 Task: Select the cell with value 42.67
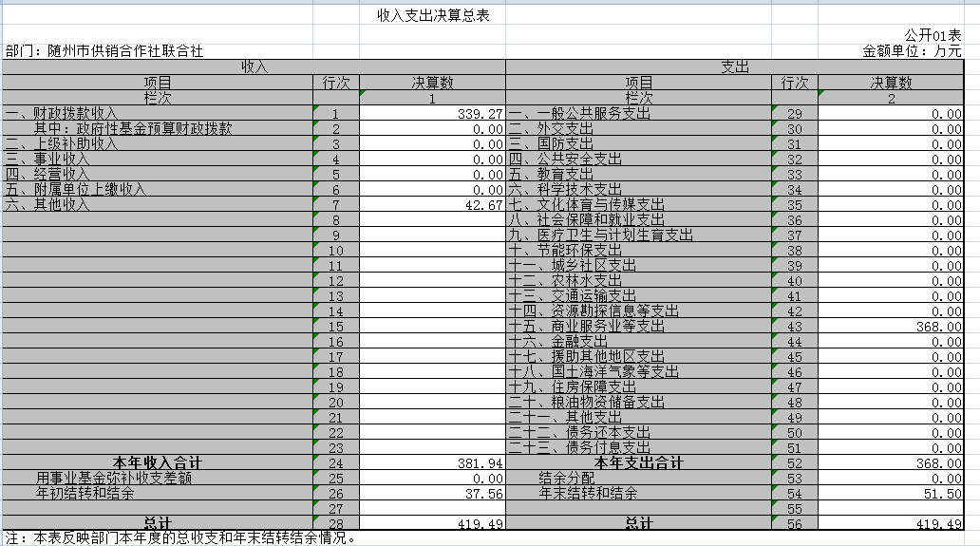pos(432,205)
